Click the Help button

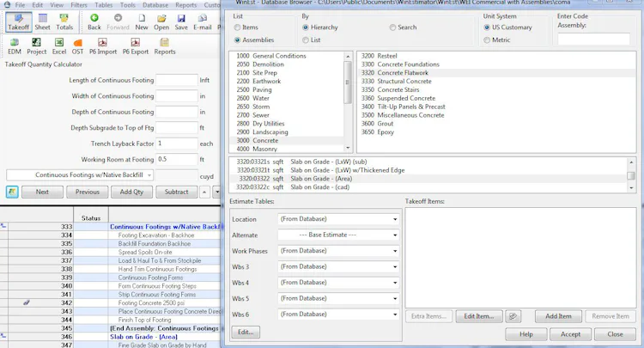(526, 334)
